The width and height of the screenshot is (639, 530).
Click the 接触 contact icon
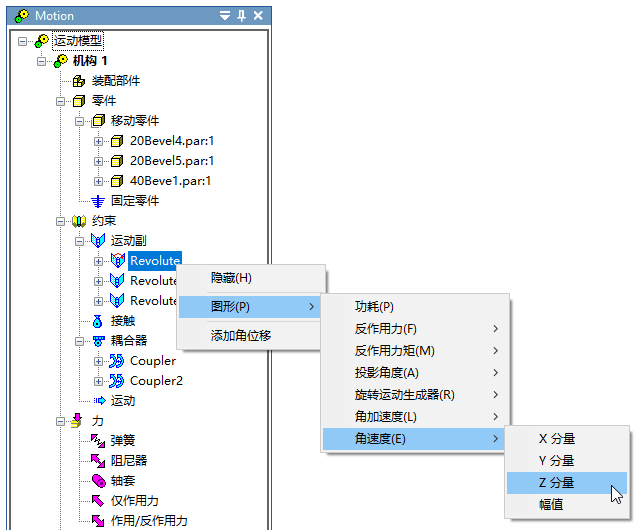point(97,321)
